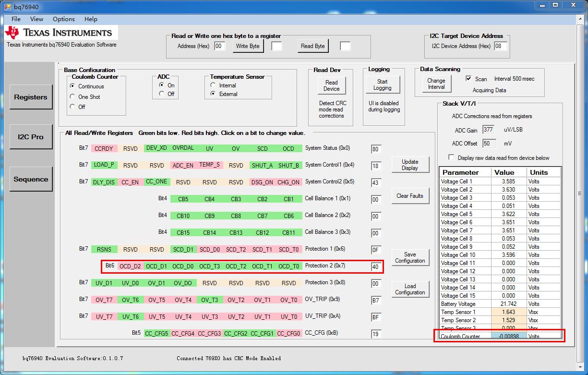Click the Change Interval button
588x375 pixels.
click(436, 84)
